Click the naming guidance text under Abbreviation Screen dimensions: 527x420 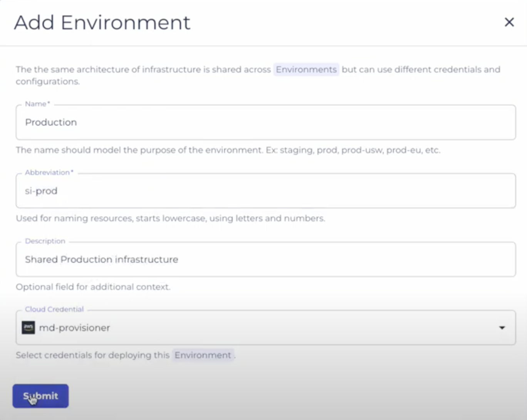pos(170,218)
